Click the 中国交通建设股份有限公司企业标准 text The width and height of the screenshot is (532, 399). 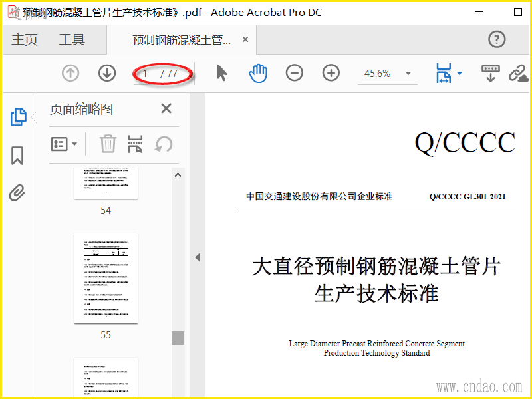point(319,196)
